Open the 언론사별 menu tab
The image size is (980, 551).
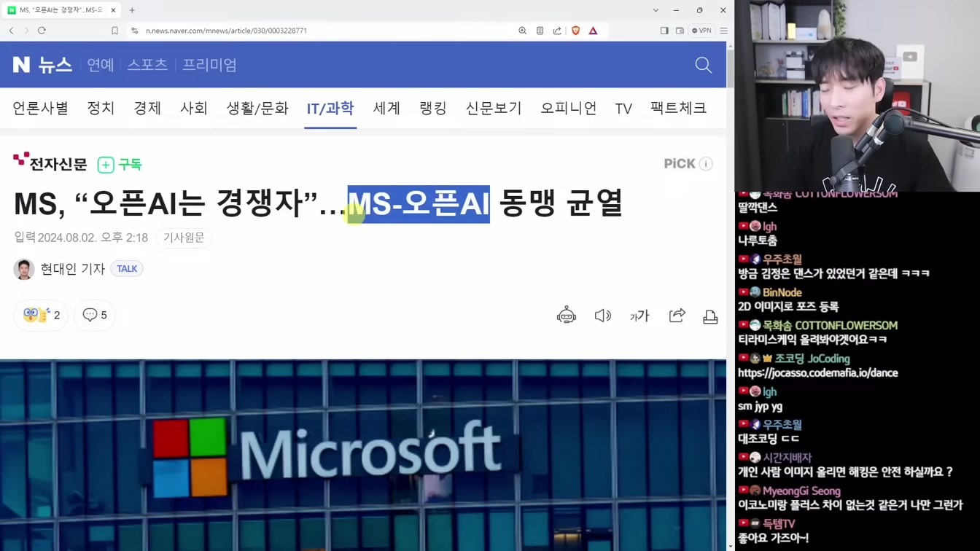[x=40, y=108]
